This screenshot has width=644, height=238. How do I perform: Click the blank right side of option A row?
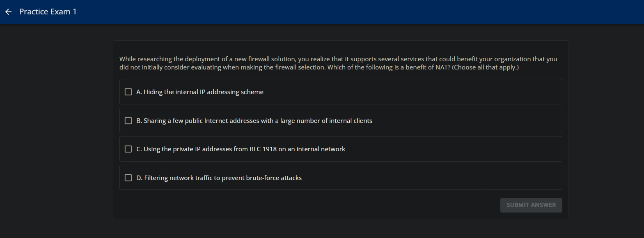(451, 92)
